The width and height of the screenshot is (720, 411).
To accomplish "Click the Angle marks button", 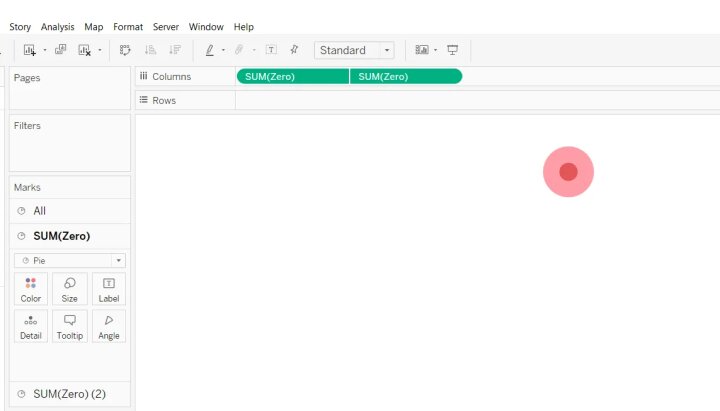I will (x=109, y=327).
